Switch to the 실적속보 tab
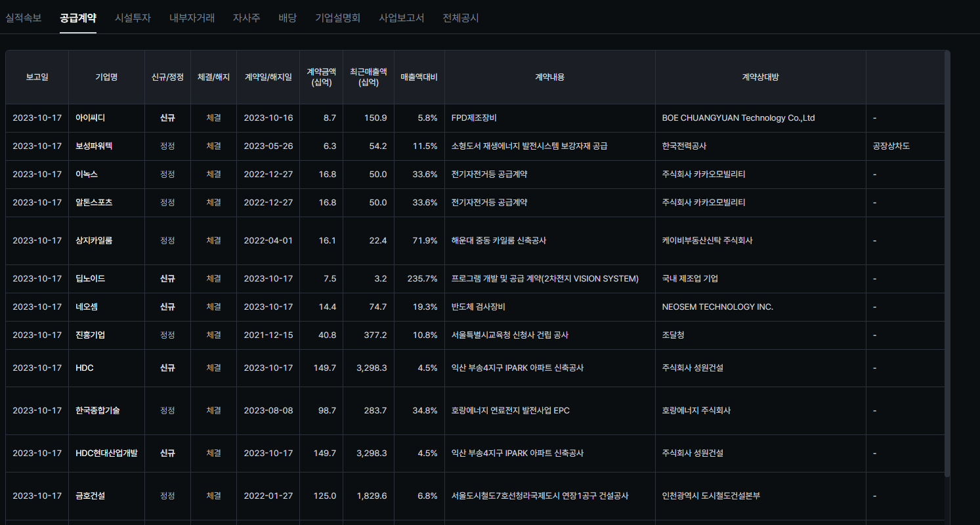 coord(23,18)
